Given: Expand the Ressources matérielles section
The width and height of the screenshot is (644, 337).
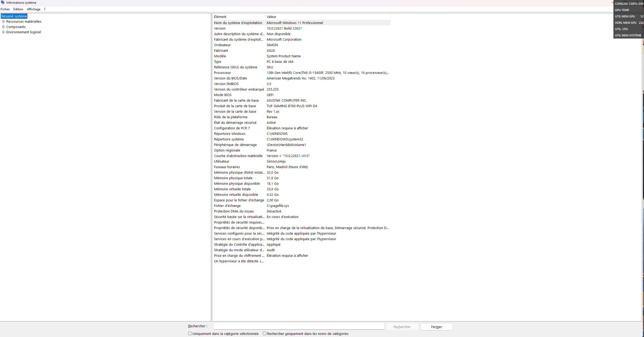Looking at the screenshot, I should (x=3, y=21).
